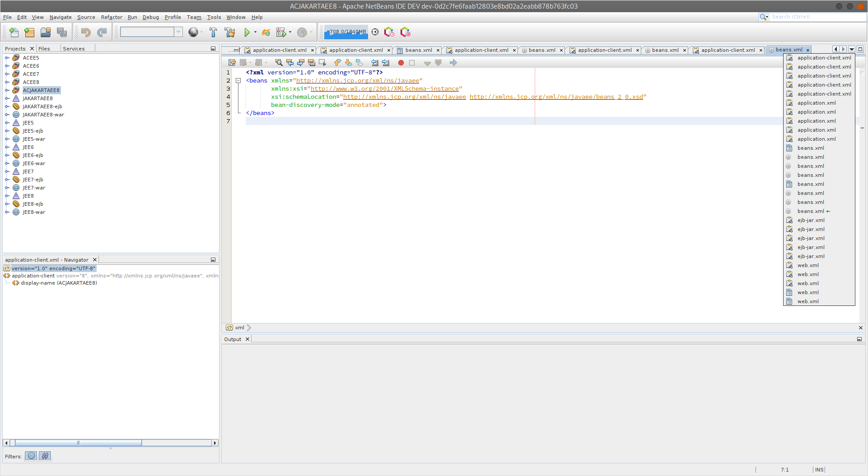Click the Apply Code Changes reload icon

pyautogui.click(x=266, y=32)
